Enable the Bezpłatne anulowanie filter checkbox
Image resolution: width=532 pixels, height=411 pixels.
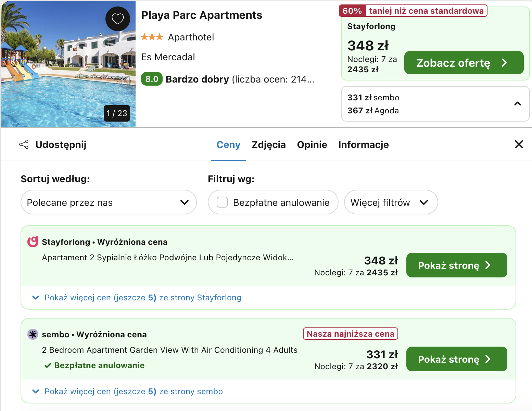click(x=222, y=202)
